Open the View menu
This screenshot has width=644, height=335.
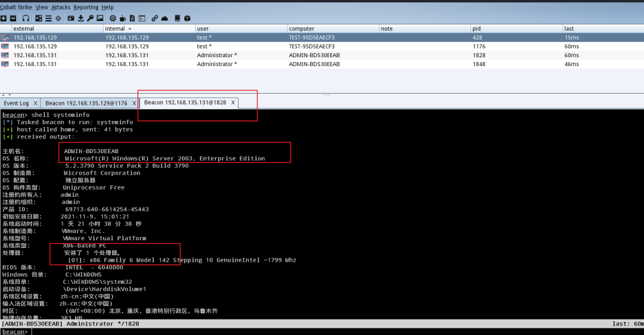pyautogui.click(x=42, y=7)
